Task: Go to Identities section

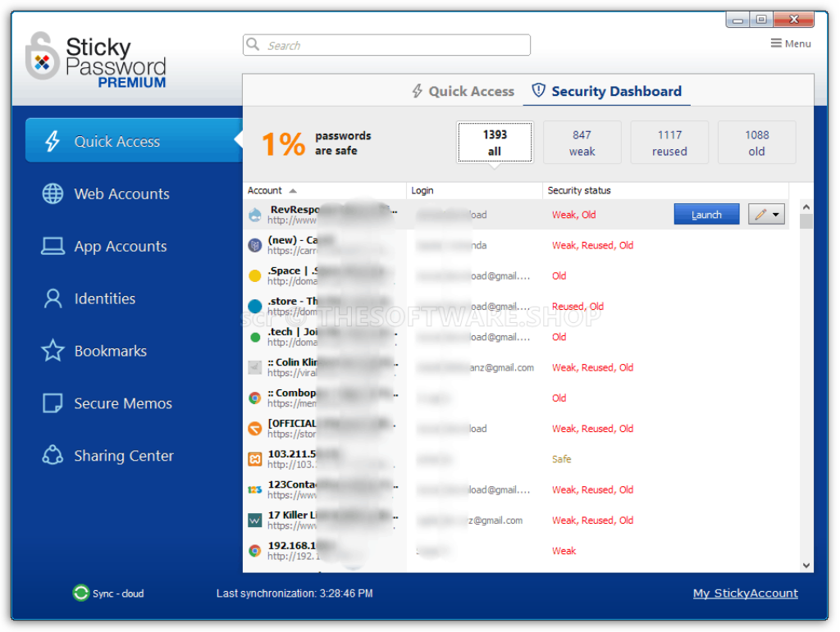Action: (x=104, y=298)
